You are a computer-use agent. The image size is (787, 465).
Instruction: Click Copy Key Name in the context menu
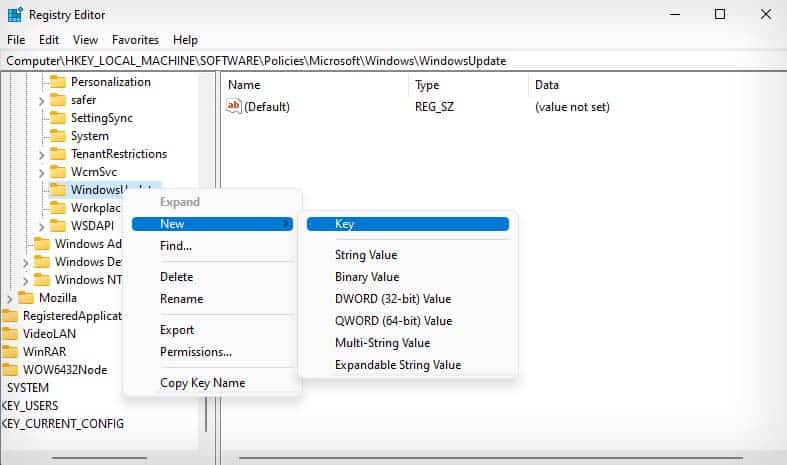tap(202, 383)
